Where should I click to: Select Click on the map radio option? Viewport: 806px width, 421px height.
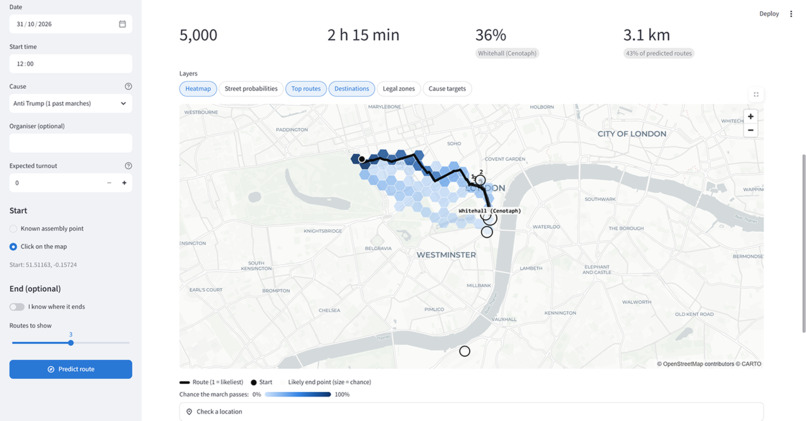(x=13, y=247)
